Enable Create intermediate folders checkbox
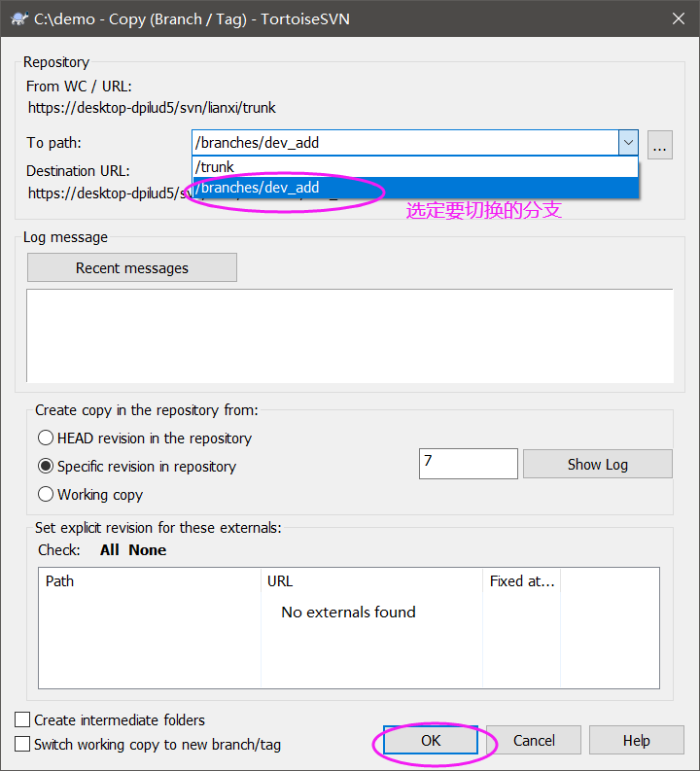This screenshot has height=771, width=700. (x=22, y=719)
